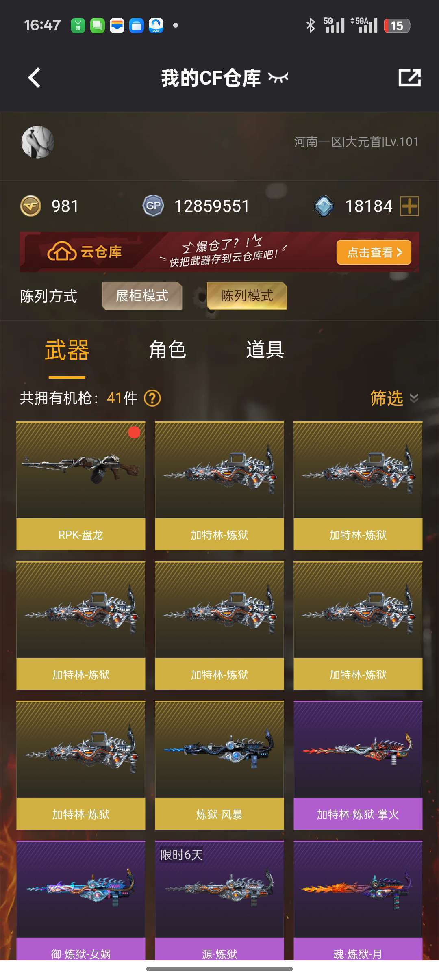
Task: Switch to 陈列模式 display mode
Action: (x=247, y=296)
